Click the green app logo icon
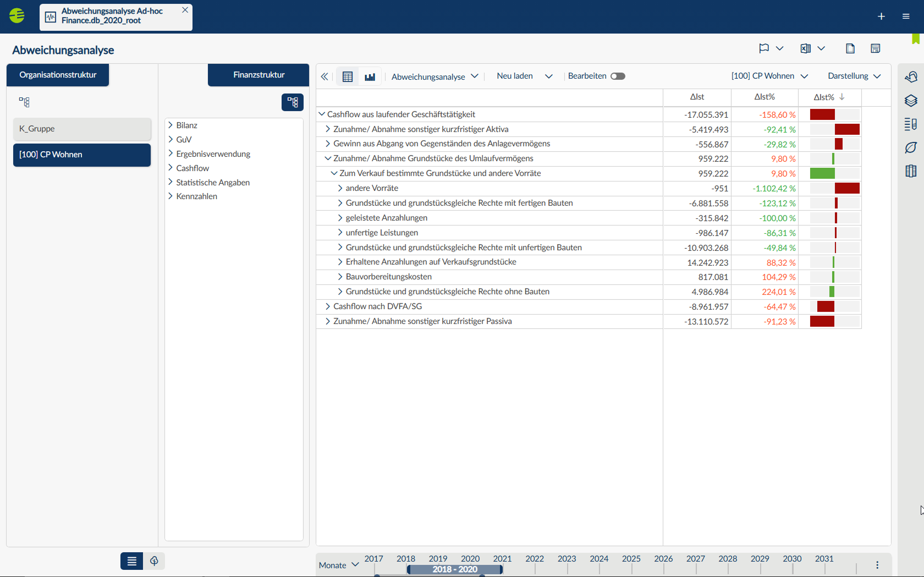 tap(17, 16)
